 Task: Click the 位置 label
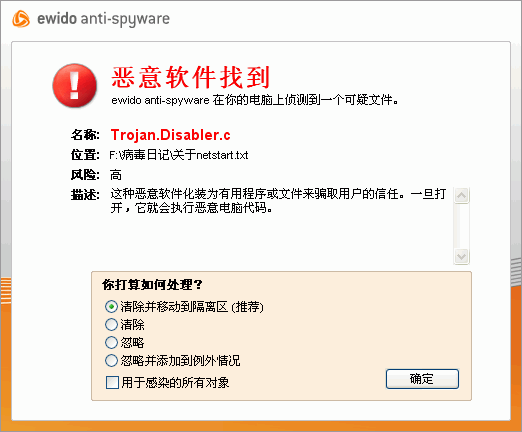[85, 155]
